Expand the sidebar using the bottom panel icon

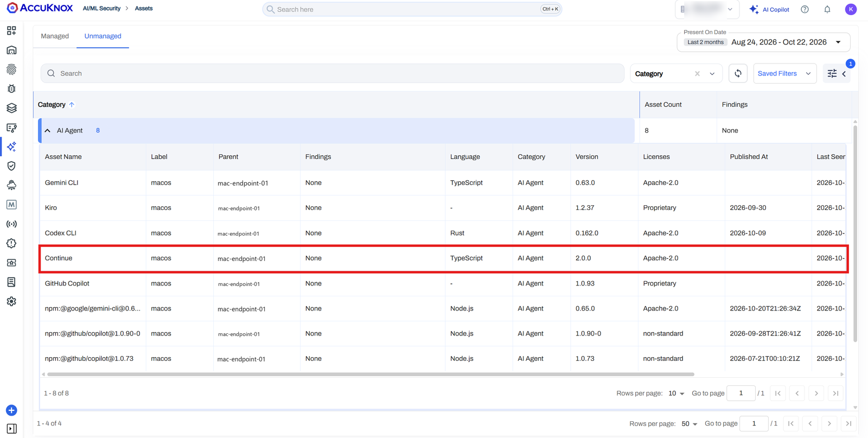tap(11, 429)
